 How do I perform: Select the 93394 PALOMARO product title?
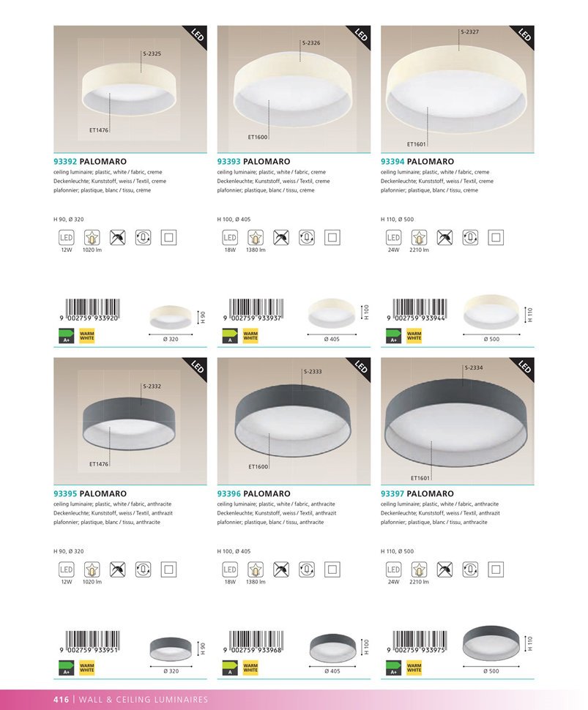(x=417, y=162)
